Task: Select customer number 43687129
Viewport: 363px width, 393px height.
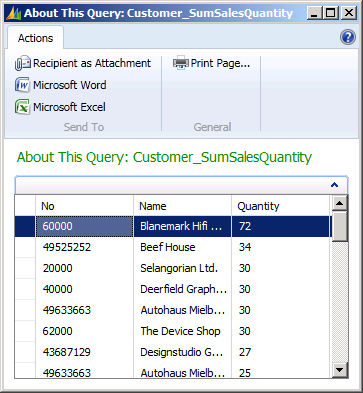Action: [84, 352]
